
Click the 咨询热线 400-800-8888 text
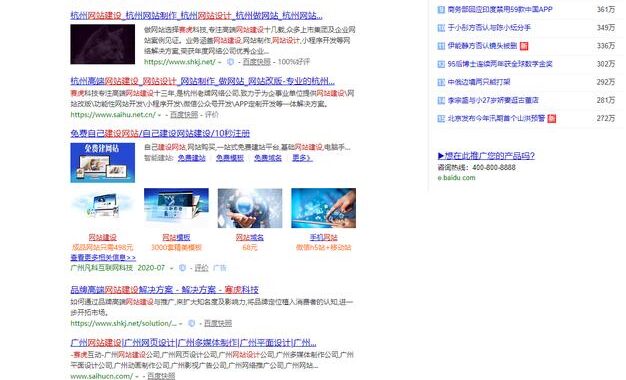point(476,167)
